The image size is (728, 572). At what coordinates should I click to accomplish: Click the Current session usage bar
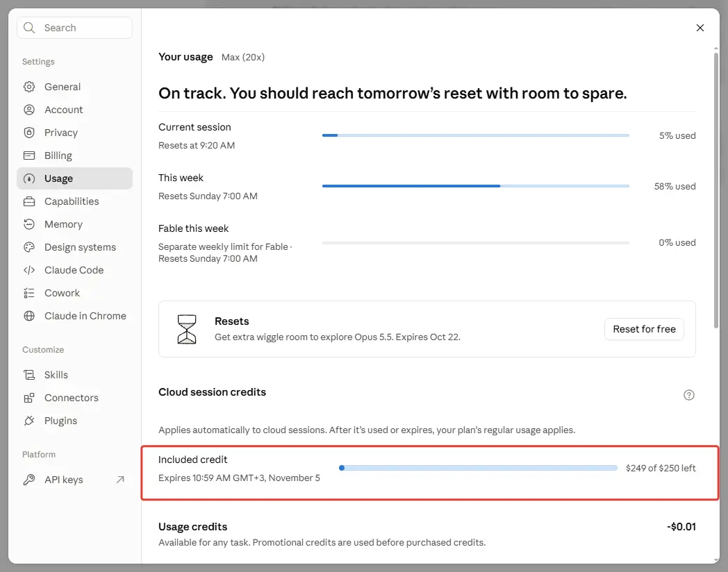click(475, 135)
